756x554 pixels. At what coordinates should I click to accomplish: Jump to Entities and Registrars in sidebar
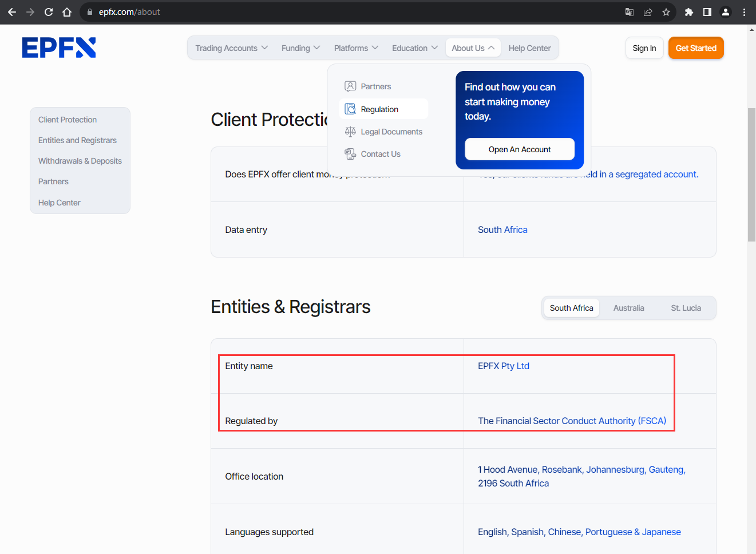pos(77,140)
